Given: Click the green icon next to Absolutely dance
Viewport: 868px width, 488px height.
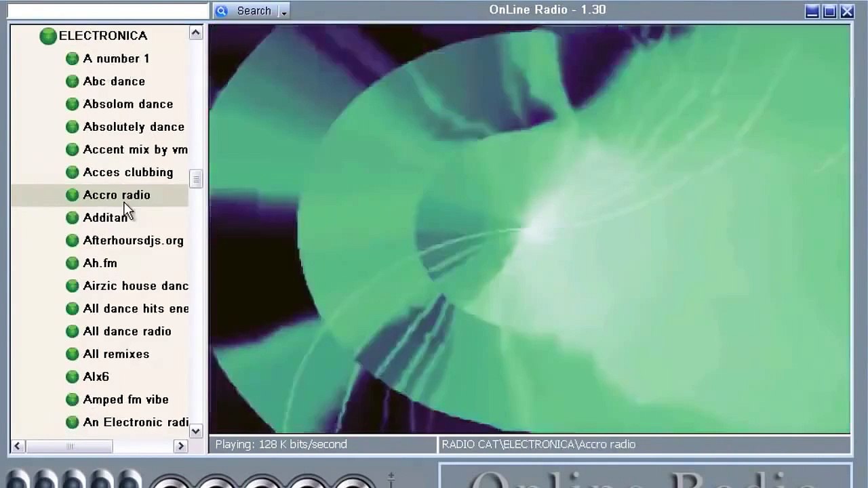Looking at the screenshot, I should pos(73,127).
